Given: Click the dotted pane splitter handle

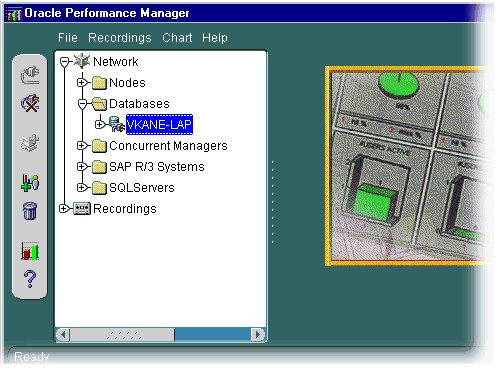Looking at the screenshot, I should point(273,202).
